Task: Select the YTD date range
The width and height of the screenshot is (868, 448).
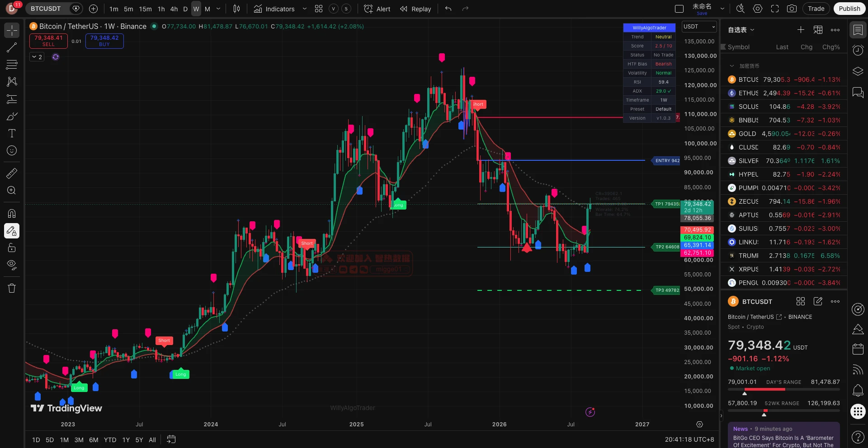Action: [x=110, y=439]
